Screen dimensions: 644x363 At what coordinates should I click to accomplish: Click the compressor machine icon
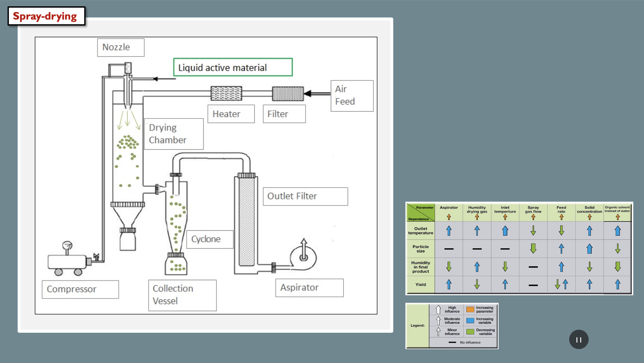click(x=67, y=262)
